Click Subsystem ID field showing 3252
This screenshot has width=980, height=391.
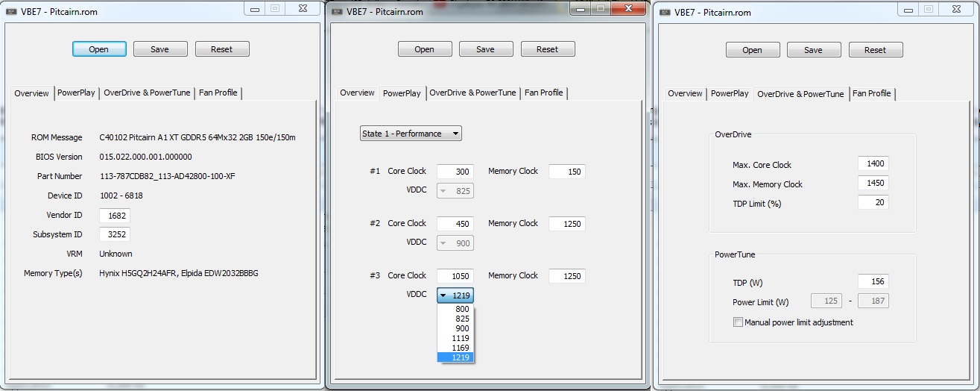coord(114,234)
